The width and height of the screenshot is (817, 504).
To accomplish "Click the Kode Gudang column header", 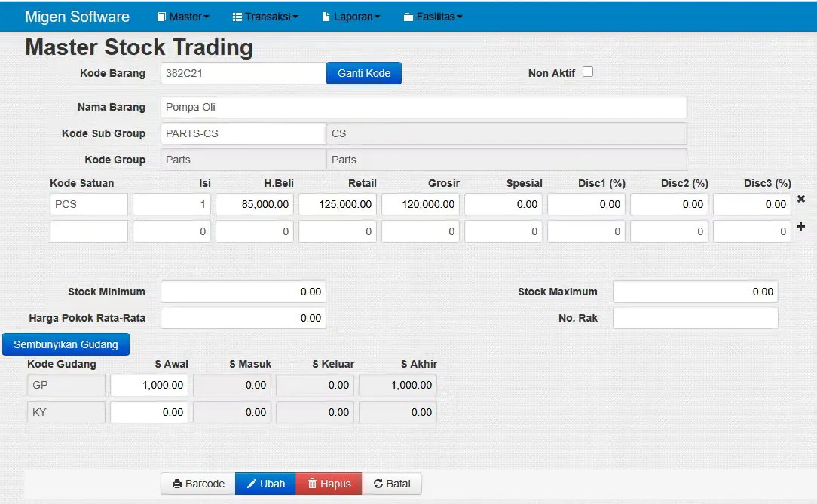I will [x=62, y=364].
